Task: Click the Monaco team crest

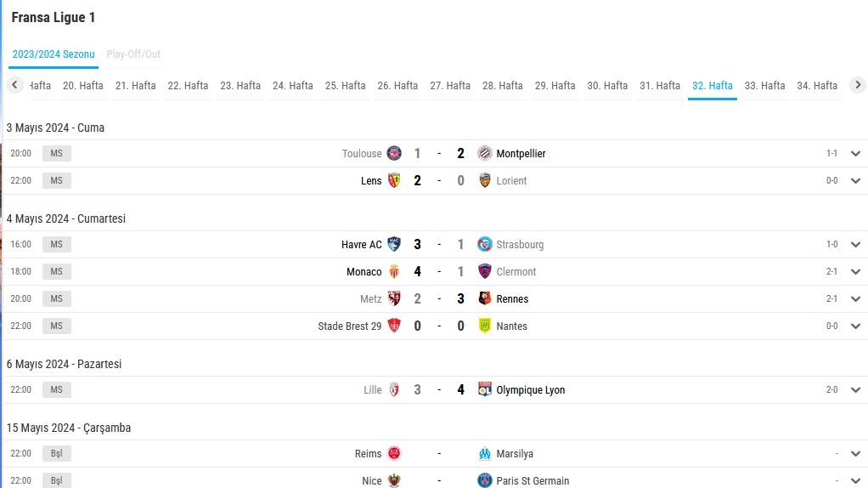Action: point(394,271)
